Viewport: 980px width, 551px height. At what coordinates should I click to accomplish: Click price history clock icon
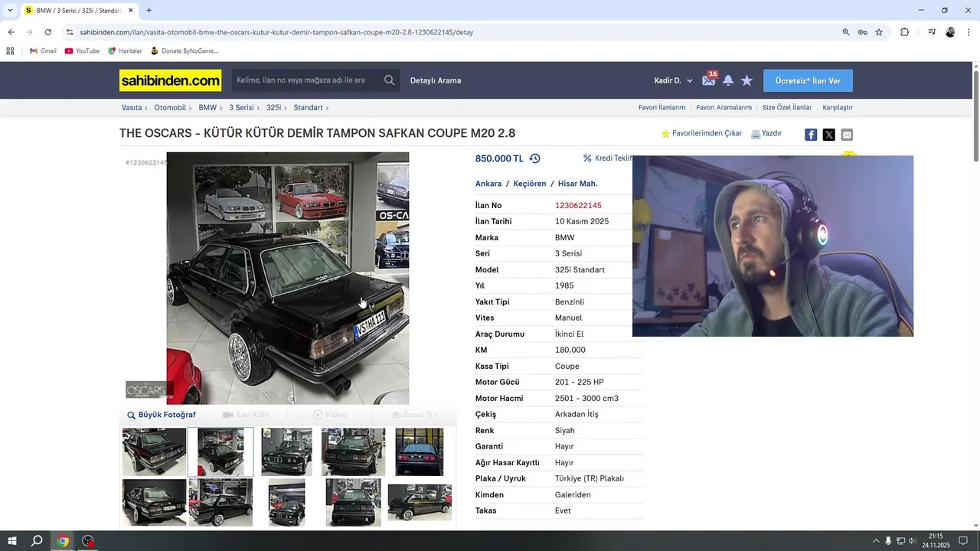534,158
